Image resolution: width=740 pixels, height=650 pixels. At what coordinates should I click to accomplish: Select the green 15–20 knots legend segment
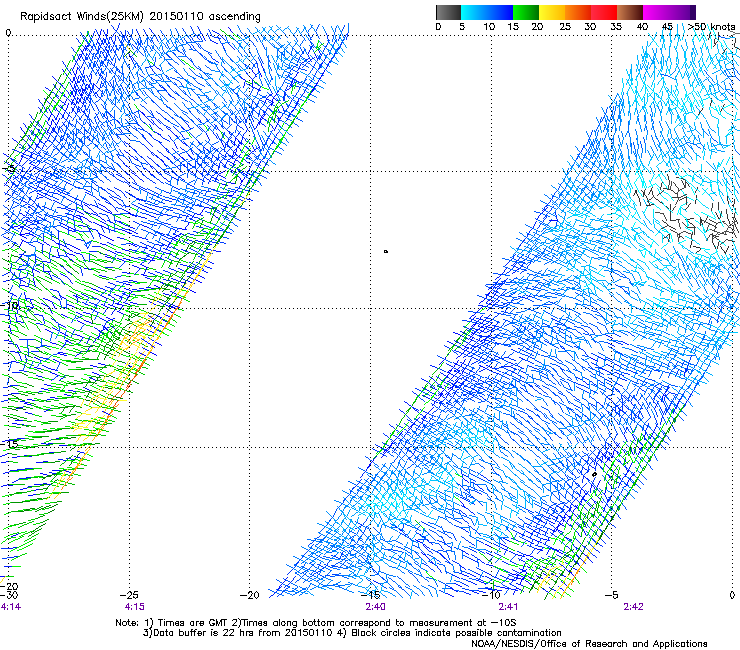coord(526,12)
